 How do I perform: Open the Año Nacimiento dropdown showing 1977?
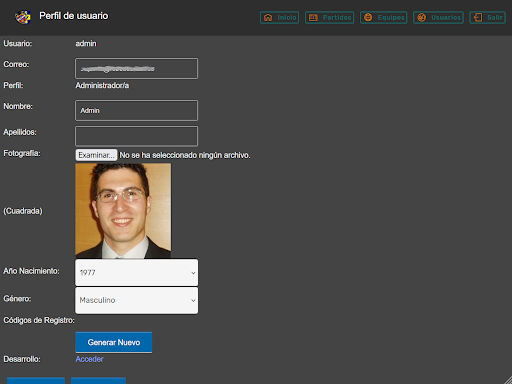click(x=136, y=273)
